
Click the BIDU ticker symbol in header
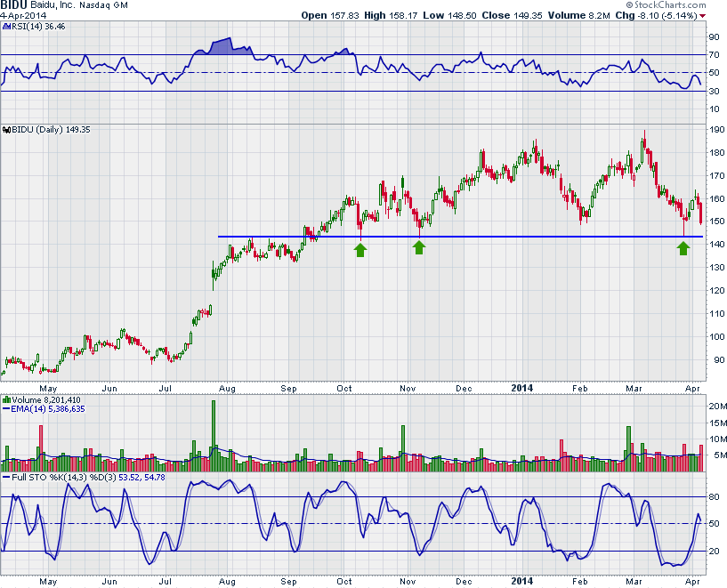coord(13,5)
